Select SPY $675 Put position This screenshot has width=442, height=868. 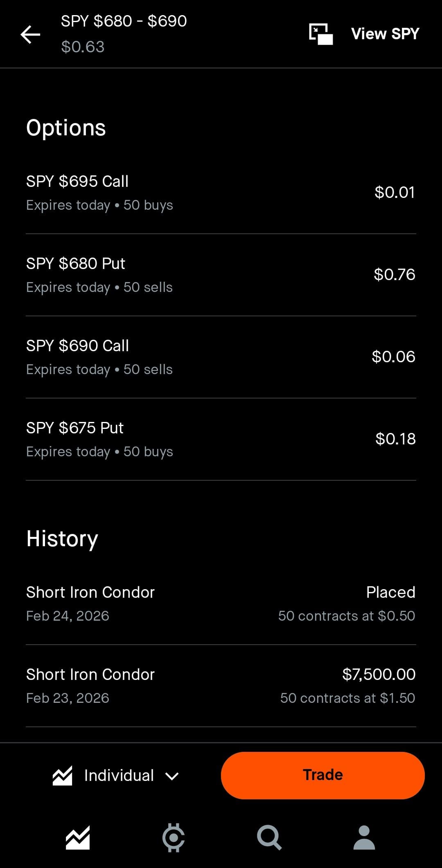(221, 439)
